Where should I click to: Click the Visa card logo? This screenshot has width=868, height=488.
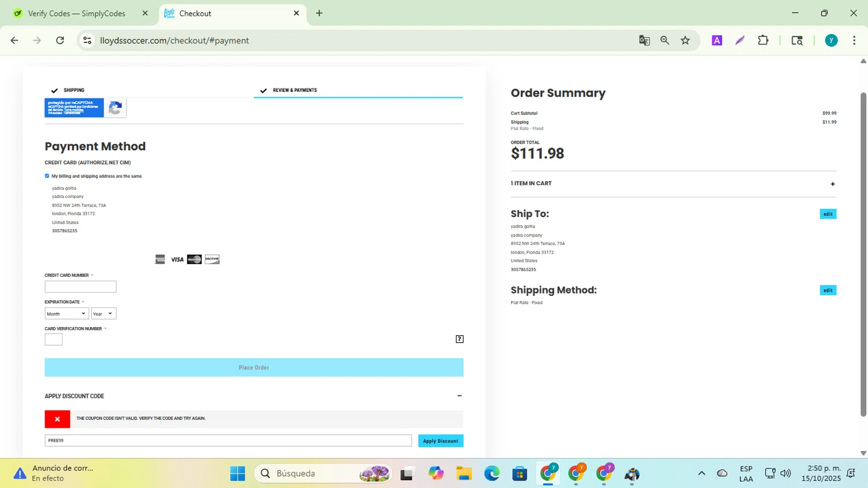(x=177, y=259)
